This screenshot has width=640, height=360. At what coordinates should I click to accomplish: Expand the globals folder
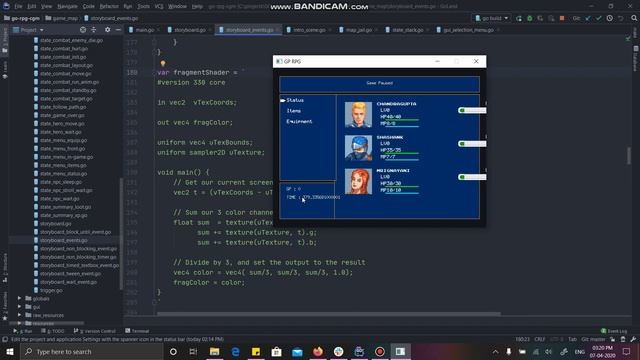[20, 298]
